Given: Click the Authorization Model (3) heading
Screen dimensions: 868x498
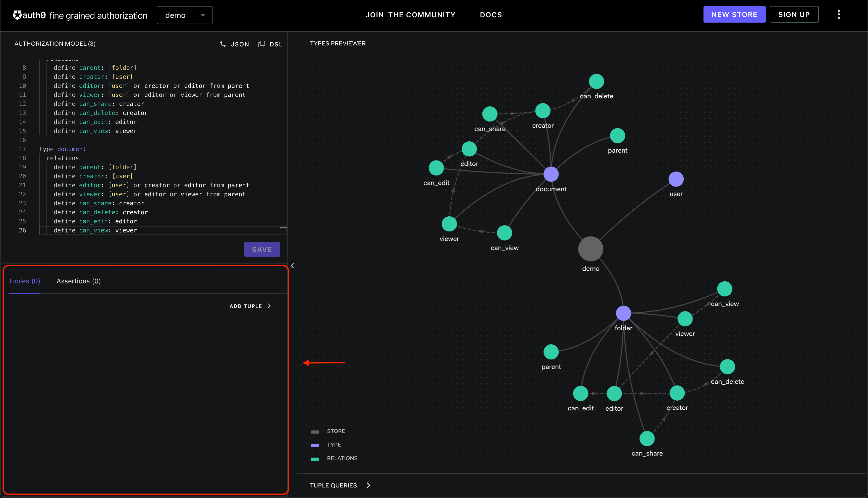Looking at the screenshot, I should (55, 44).
